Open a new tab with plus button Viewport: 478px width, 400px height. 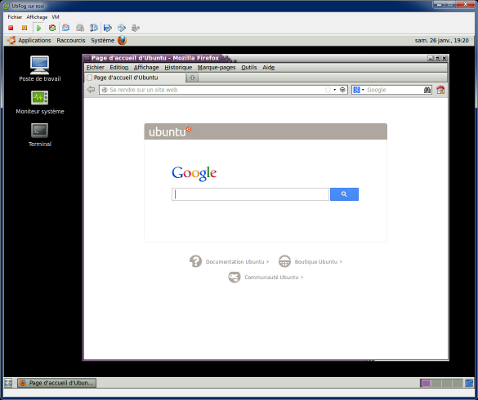[192, 78]
